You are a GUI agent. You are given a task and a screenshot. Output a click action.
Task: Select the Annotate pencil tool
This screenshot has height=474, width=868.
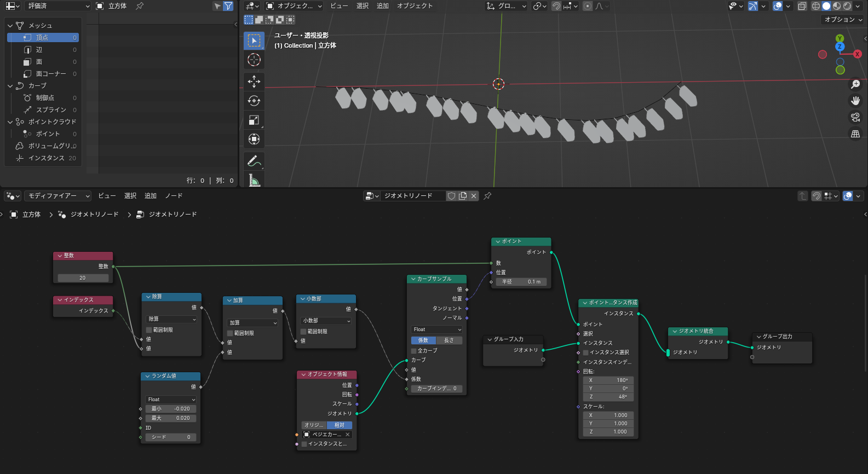(254, 161)
